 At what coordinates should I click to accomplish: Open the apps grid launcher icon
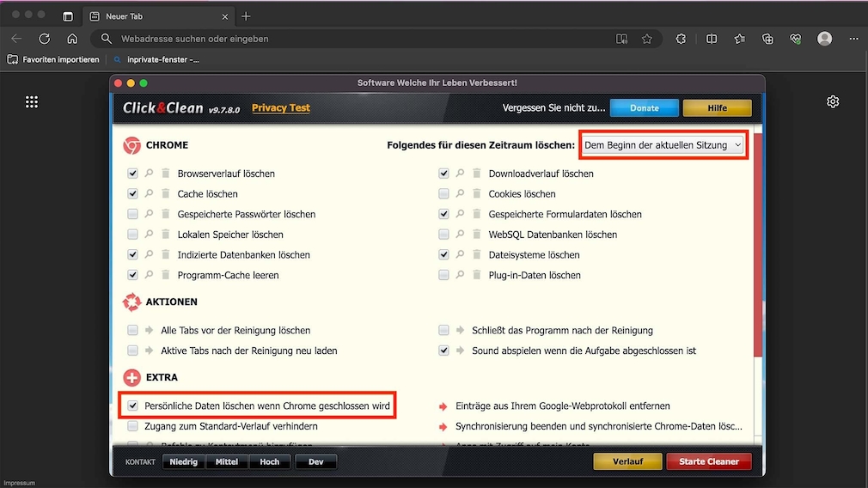click(32, 101)
